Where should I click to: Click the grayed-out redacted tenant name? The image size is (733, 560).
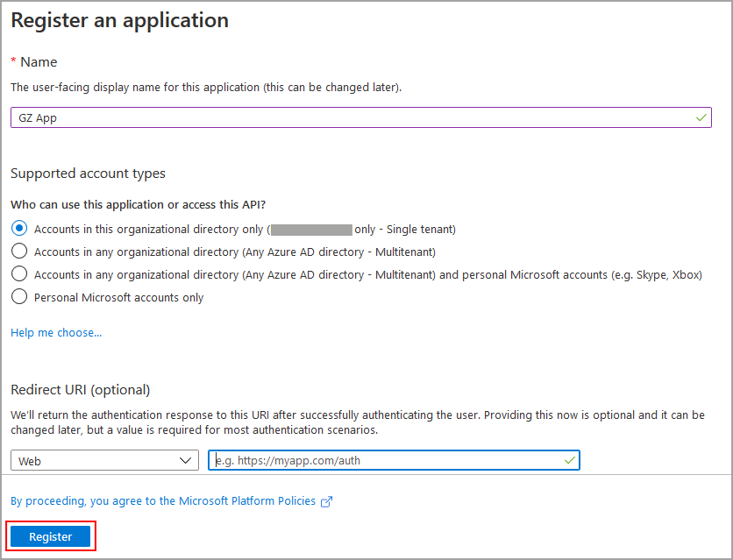click(311, 229)
